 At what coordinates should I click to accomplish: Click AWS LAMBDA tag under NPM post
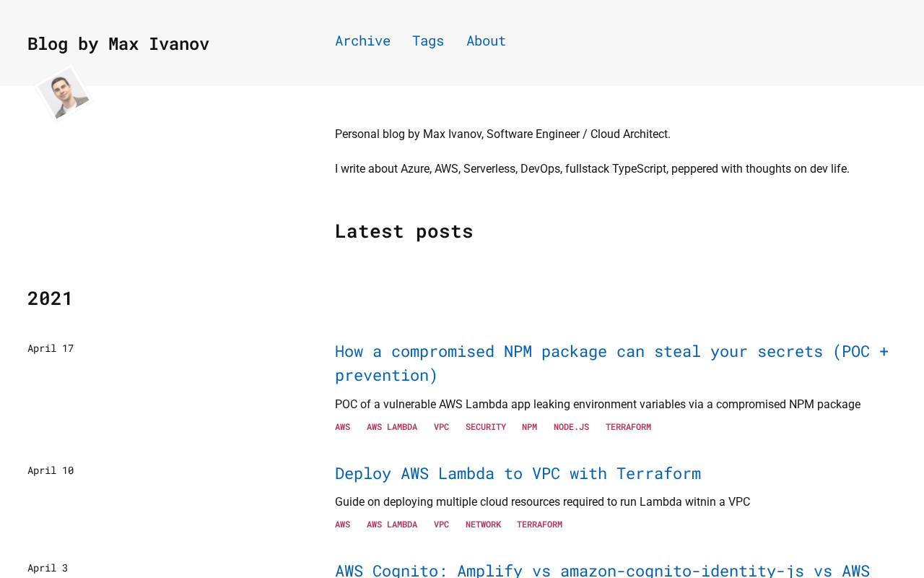[392, 427]
